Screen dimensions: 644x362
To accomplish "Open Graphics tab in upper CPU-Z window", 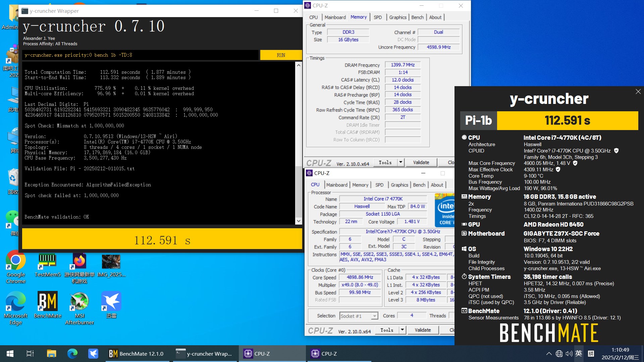I will tap(398, 17).
